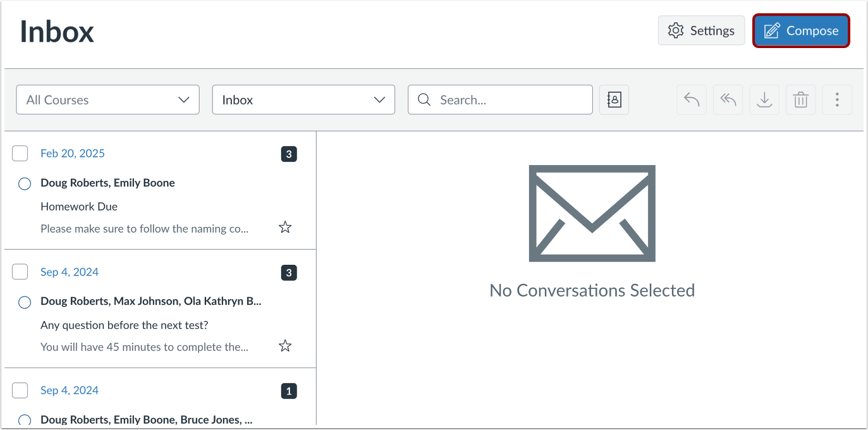Open the All Courses dropdown
This screenshot has height=430, width=868.
(107, 99)
